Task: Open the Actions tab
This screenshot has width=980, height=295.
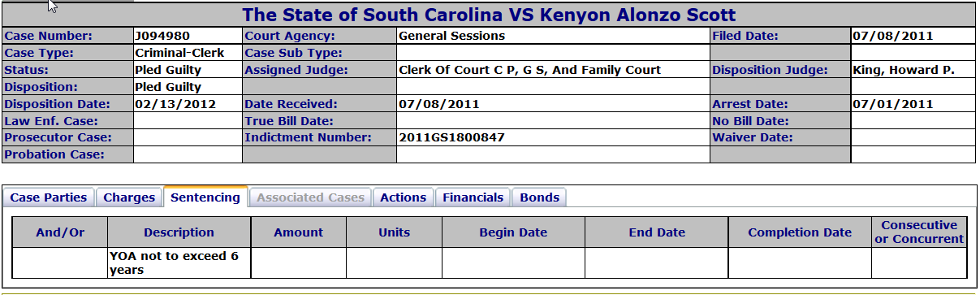Action: click(403, 197)
